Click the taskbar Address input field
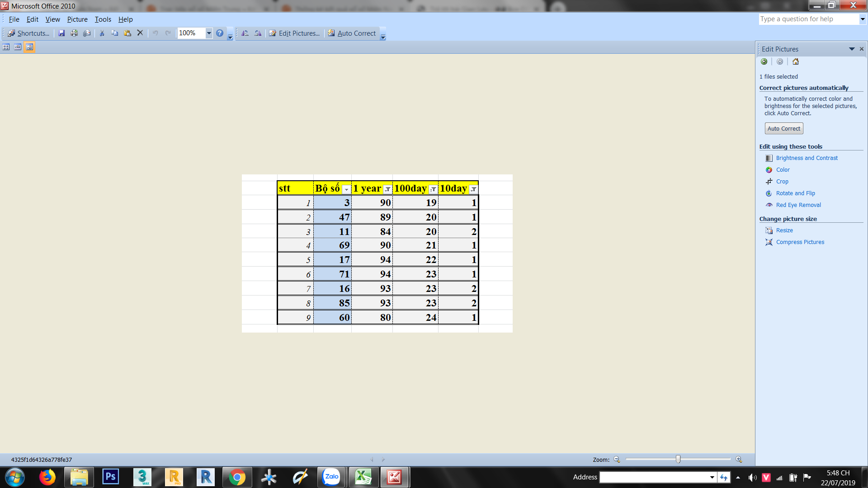The image size is (868, 488). pyautogui.click(x=654, y=477)
